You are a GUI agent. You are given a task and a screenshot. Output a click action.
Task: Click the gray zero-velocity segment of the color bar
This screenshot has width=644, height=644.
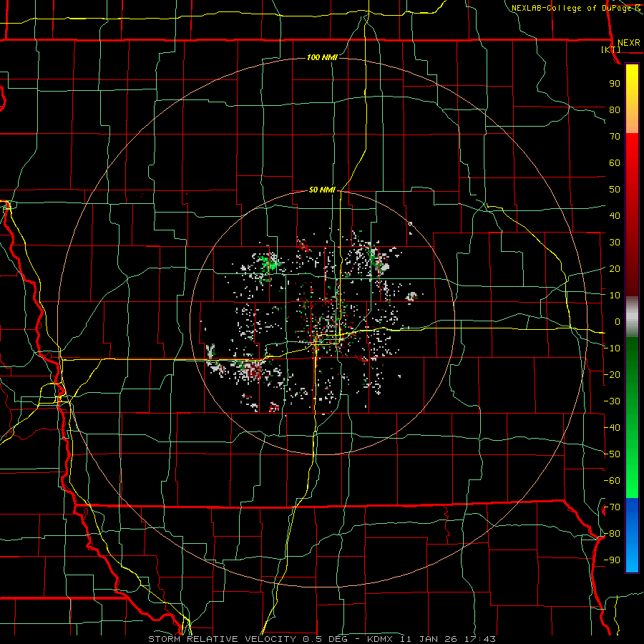pyautogui.click(x=632, y=317)
